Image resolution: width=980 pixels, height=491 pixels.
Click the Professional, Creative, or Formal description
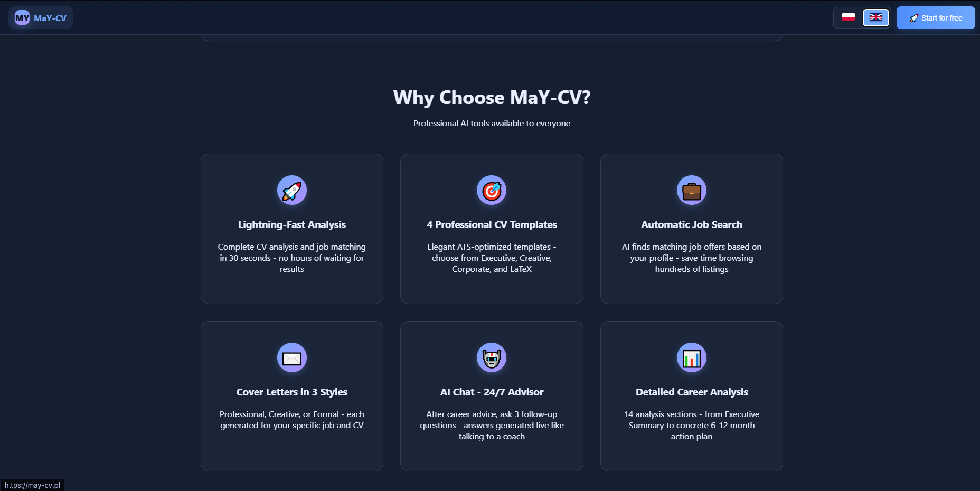(292, 420)
